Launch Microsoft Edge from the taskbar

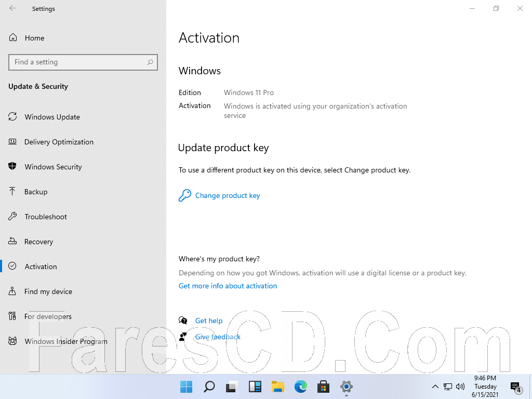pyautogui.click(x=301, y=387)
